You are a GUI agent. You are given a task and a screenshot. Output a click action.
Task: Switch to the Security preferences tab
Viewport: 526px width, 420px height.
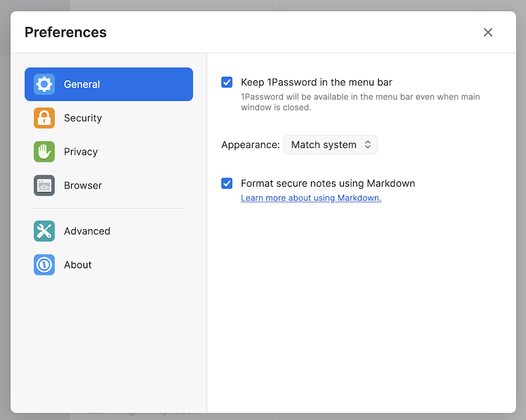click(83, 118)
